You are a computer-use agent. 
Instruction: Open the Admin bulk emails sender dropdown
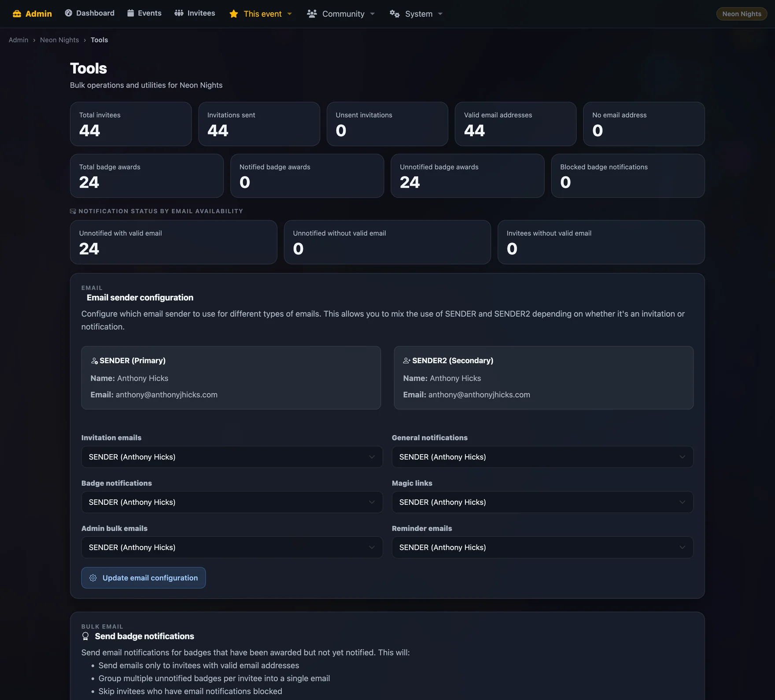232,547
